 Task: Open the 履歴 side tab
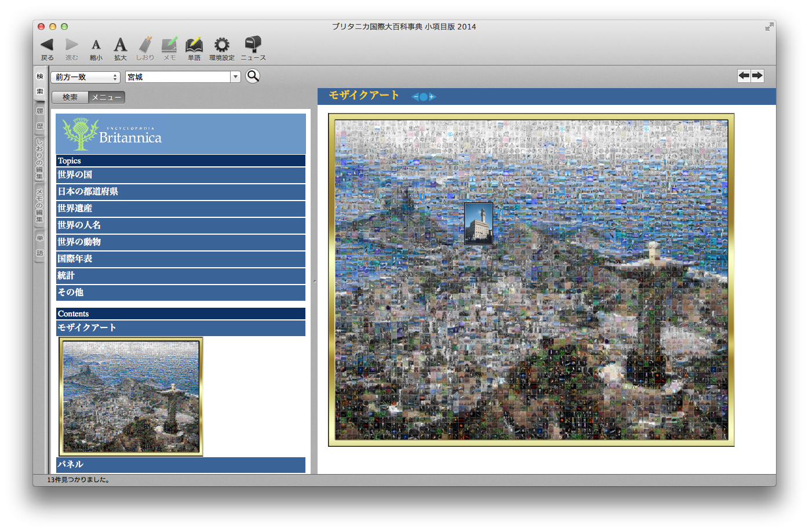click(40, 118)
